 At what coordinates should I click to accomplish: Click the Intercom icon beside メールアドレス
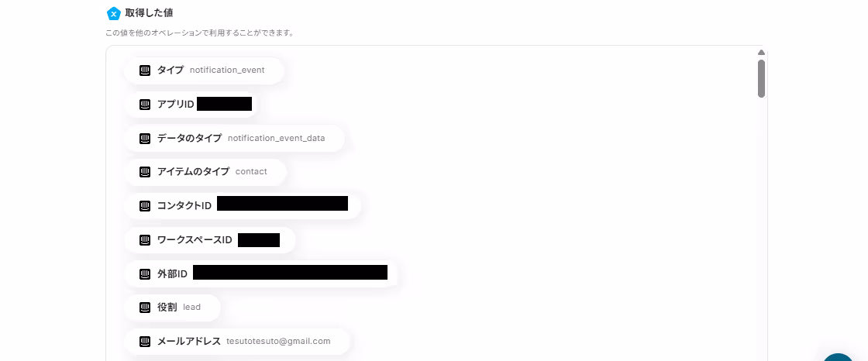click(x=145, y=341)
